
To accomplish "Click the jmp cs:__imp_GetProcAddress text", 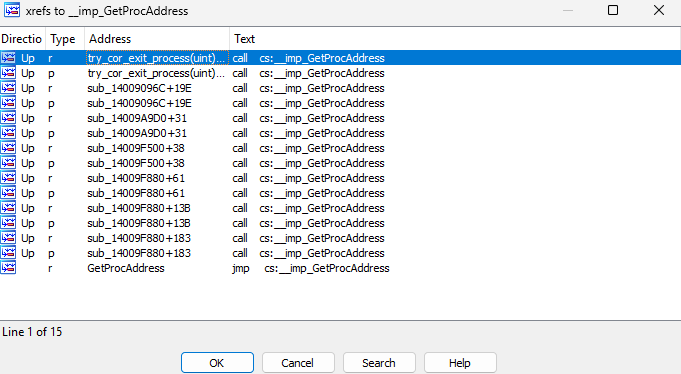I will click(311, 268).
